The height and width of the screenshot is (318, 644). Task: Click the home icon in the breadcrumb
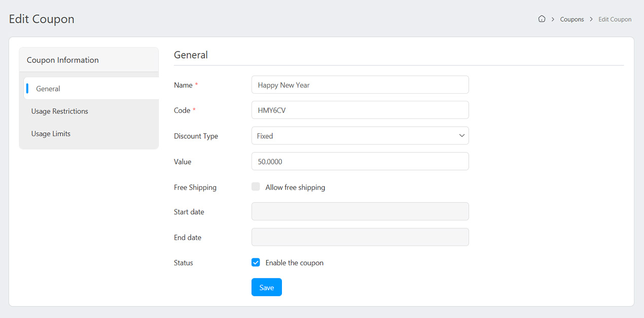click(542, 19)
